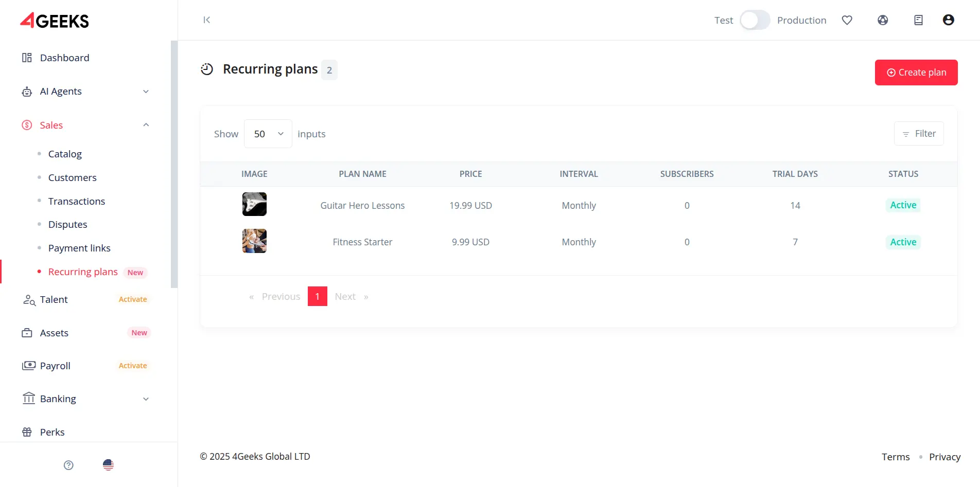Open the globe icon in the header
This screenshot has height=487, width=980.
point(883,20)
